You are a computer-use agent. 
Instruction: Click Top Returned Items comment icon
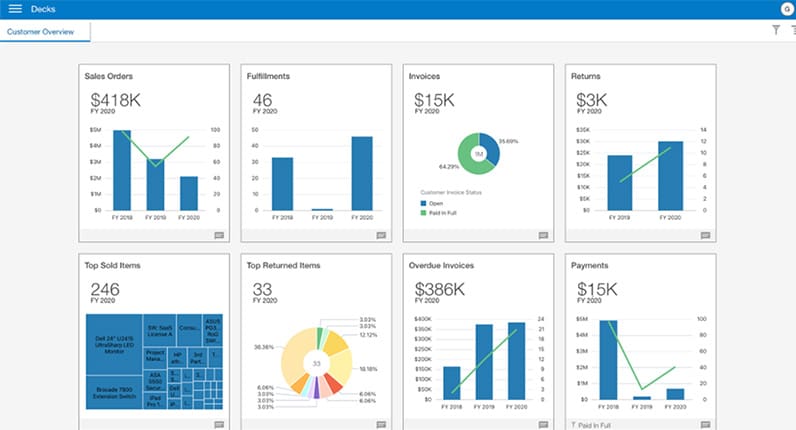pos(381,424)
